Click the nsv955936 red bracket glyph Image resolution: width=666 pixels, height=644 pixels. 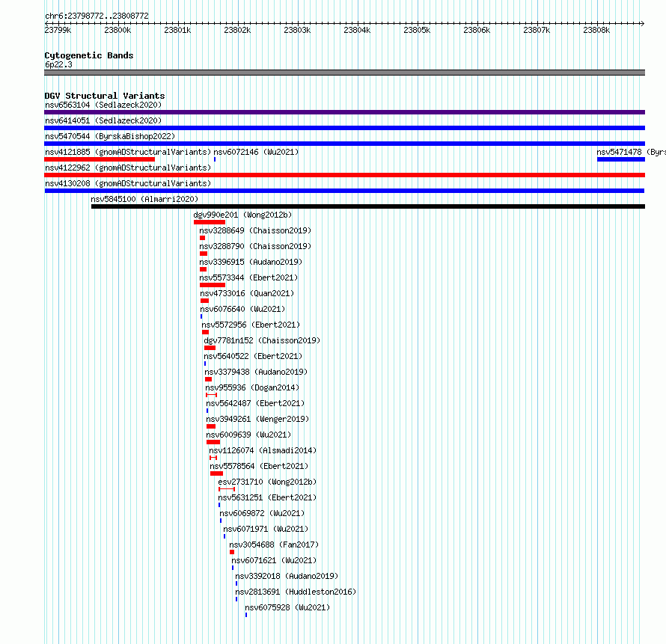point(212,395)
